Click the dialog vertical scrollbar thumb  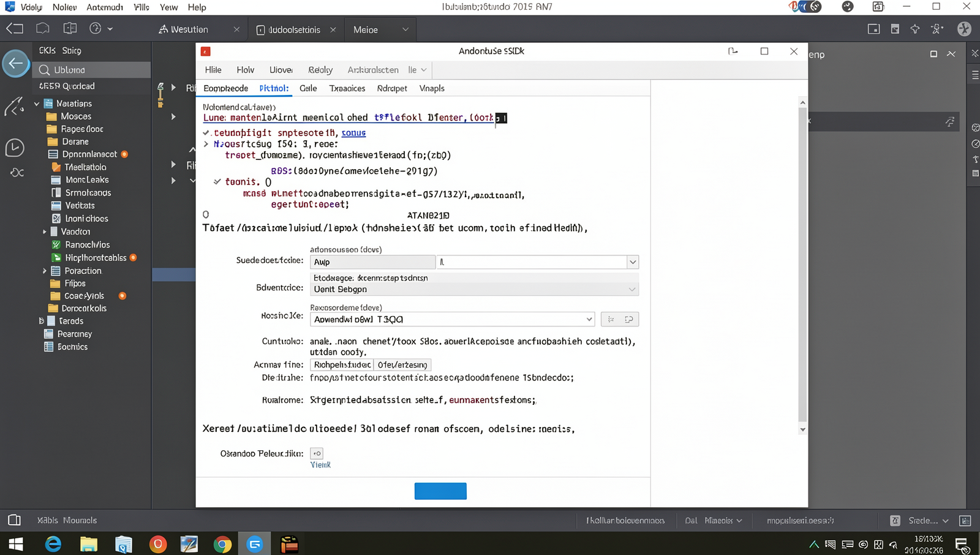pyautogui.click(x=802, y=265)
